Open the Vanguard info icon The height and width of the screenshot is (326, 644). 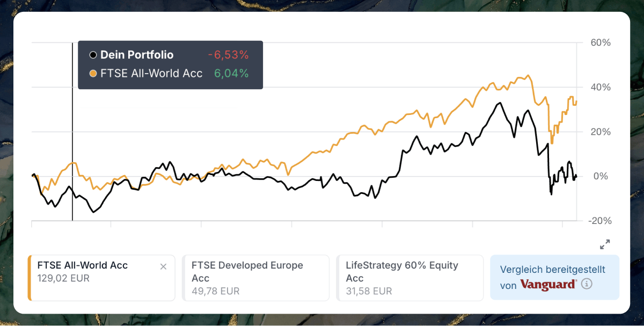tap(587, 284)
